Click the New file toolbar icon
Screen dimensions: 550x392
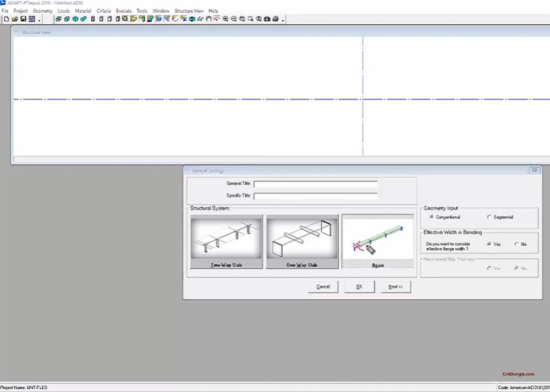pyautogui.click(x=6, y=19)
